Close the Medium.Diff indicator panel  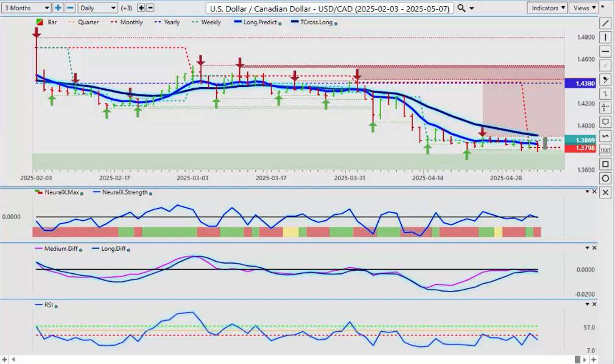(x=595, y=248)
